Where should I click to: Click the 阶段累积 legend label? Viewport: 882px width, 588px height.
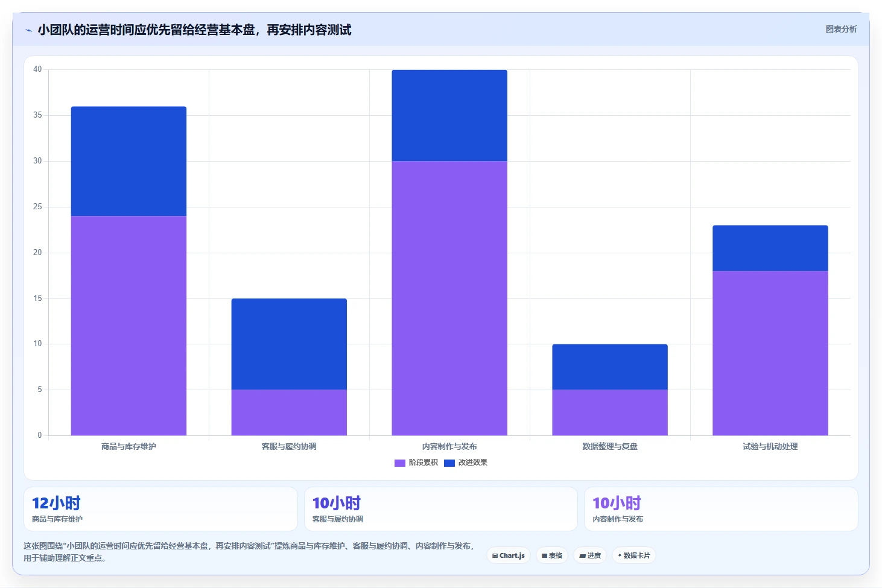click(424, 463)
